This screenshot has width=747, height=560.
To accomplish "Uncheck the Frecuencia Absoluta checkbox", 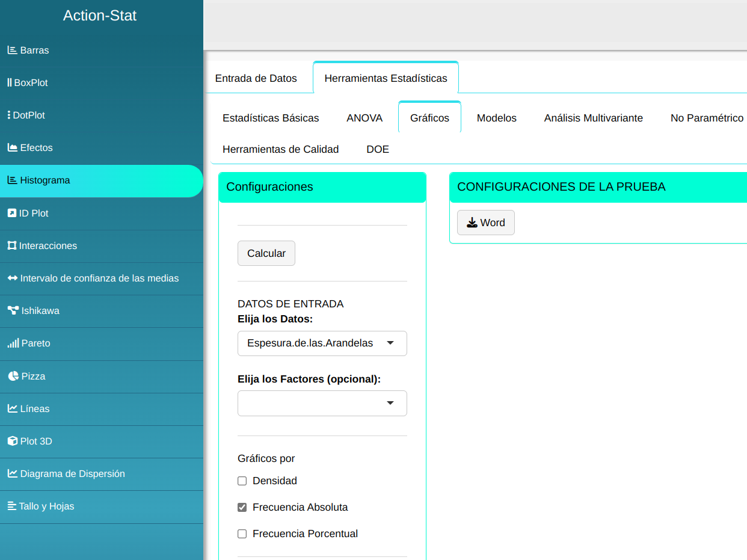I will click(242, 508).
